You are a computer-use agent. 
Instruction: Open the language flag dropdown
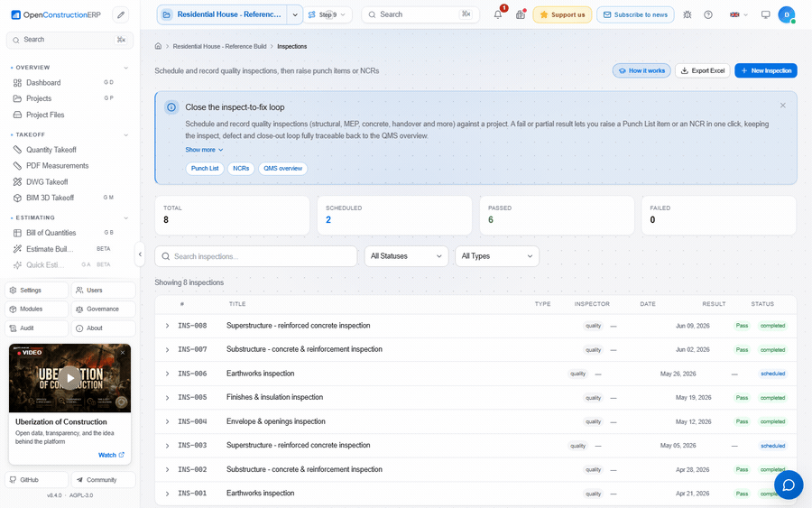(x=738, y=14)
